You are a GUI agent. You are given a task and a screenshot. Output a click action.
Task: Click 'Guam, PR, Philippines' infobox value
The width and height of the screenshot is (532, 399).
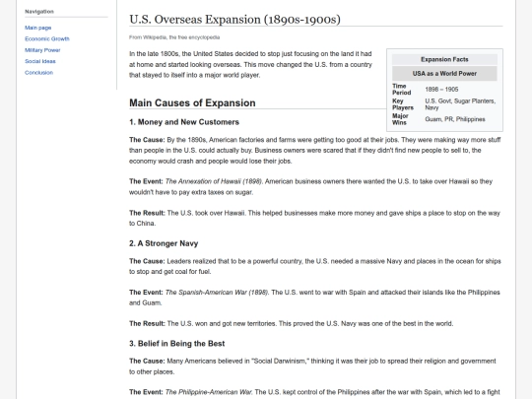[x=455, y=119]
